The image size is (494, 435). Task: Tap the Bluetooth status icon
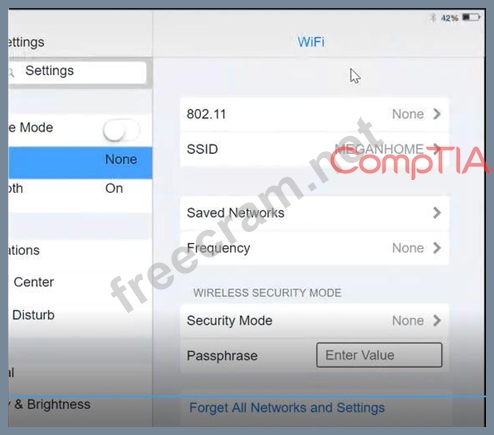(x=433, y=17)
